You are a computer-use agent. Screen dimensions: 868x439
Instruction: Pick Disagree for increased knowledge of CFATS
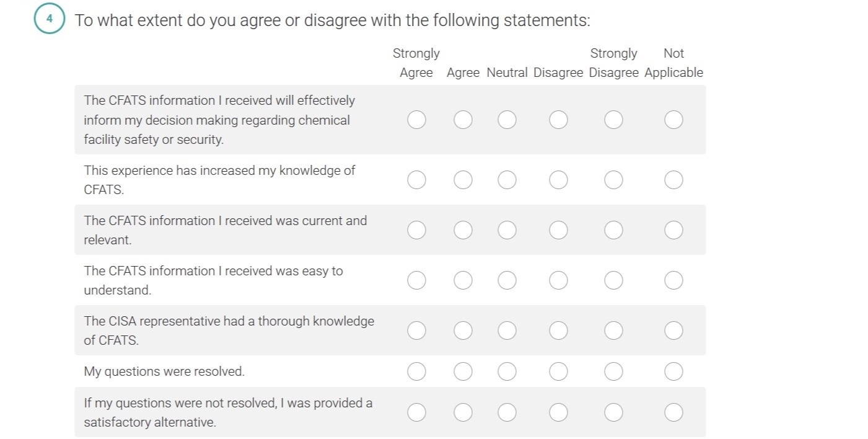558,180
